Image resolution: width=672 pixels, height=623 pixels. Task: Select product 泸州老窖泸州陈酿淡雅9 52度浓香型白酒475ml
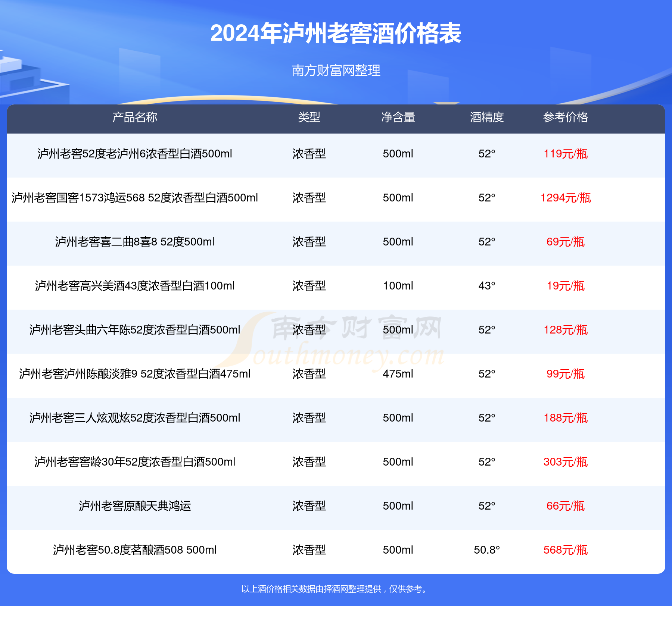135,374
